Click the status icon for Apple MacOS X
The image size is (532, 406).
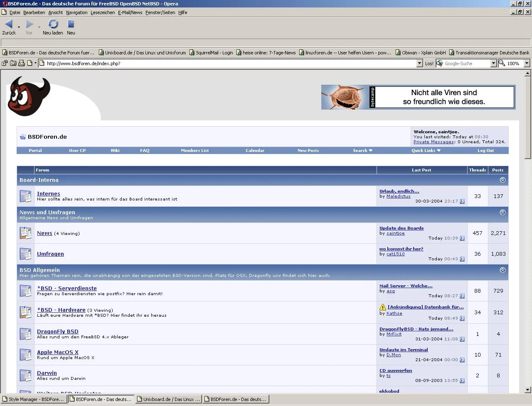[x=25, y=355]
